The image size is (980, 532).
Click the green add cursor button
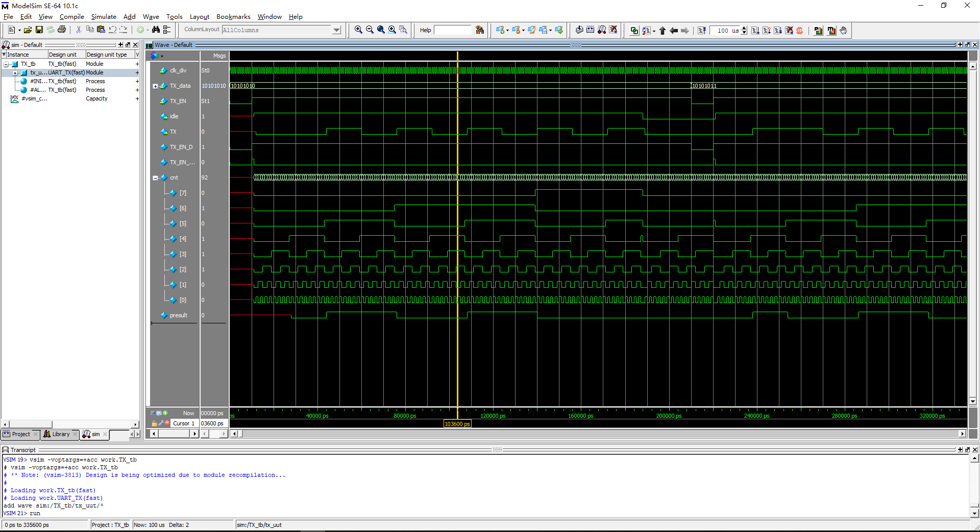[165, 413]
